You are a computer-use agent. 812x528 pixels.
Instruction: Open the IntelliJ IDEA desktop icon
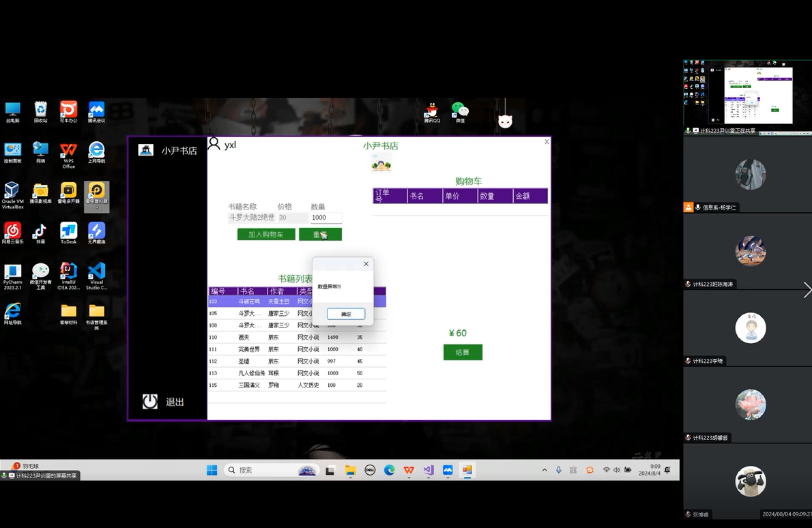click(68, 272)
